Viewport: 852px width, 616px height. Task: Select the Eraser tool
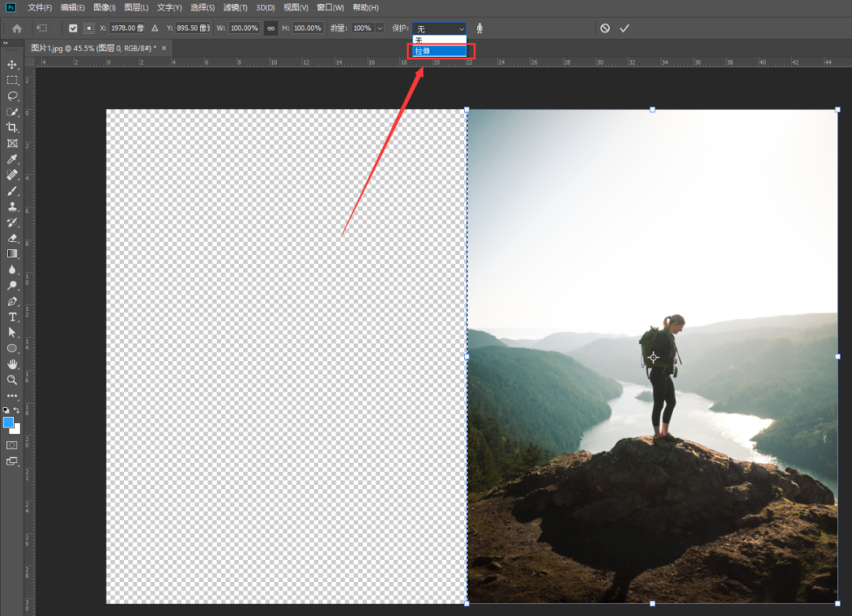pyautogui.click(x=12, y=238)
